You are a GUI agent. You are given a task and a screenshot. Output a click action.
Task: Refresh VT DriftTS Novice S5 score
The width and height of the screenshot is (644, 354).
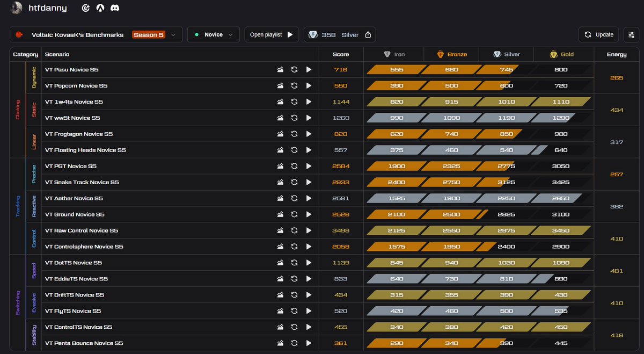pos(294,295)
